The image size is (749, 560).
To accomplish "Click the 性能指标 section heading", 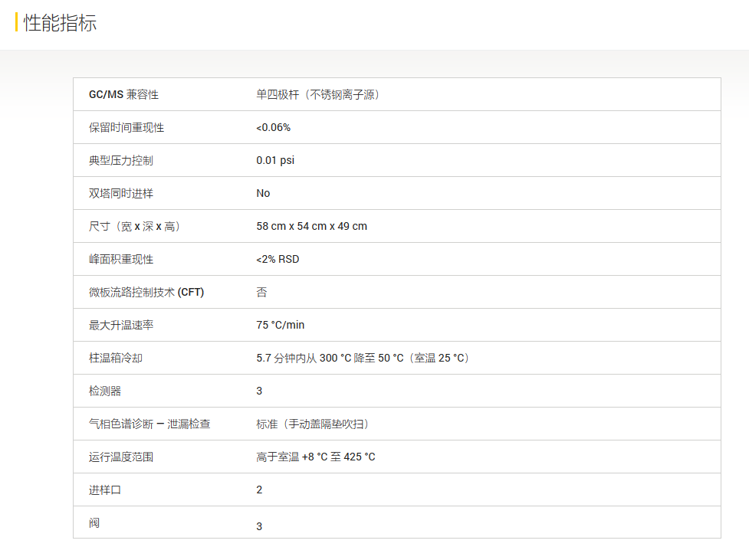I will pos(60,23).
